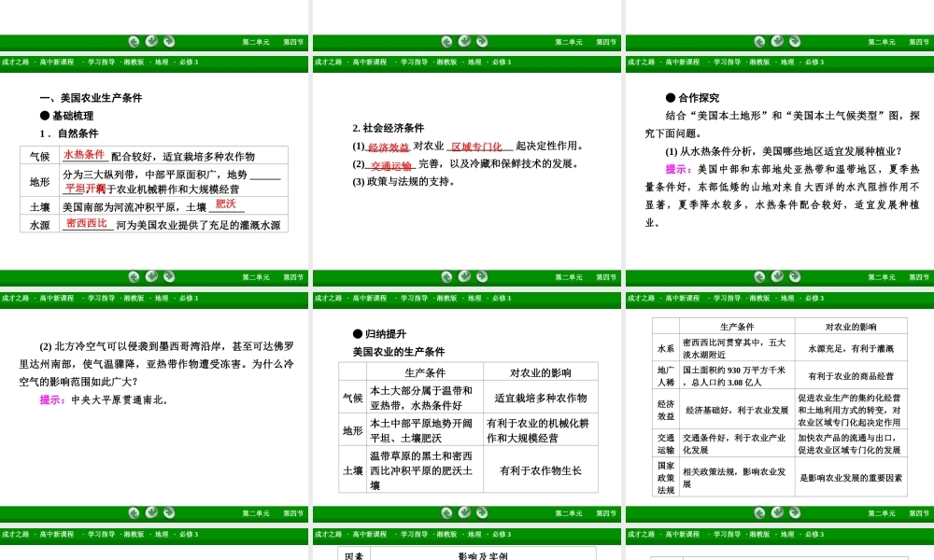Click forward arrow under the 自然条件 table slide
Image resolution: width=934 pixels, height=560 pixels.
click(x=169, y=276)
